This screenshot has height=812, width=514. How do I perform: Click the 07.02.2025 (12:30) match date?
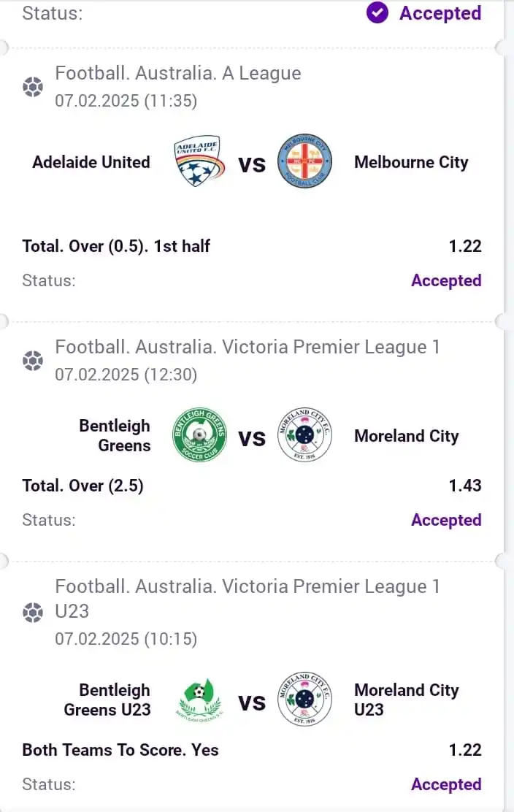(x=126, y=375)
